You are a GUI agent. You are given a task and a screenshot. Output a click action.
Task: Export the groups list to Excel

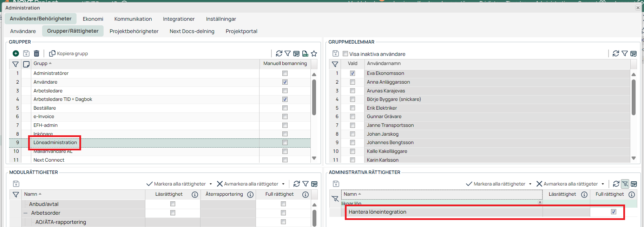click(305, 53)
